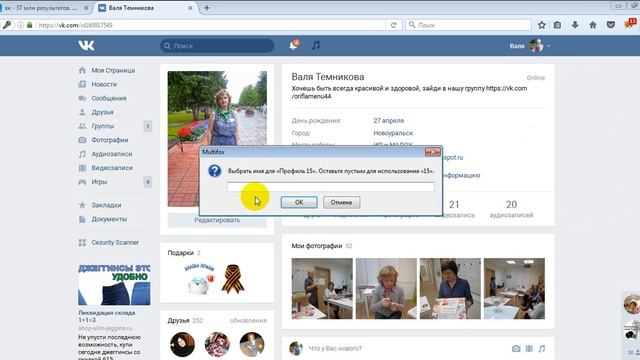Click the browser address bar URL
The image size is (640, 360).
(x=76, y=25)
